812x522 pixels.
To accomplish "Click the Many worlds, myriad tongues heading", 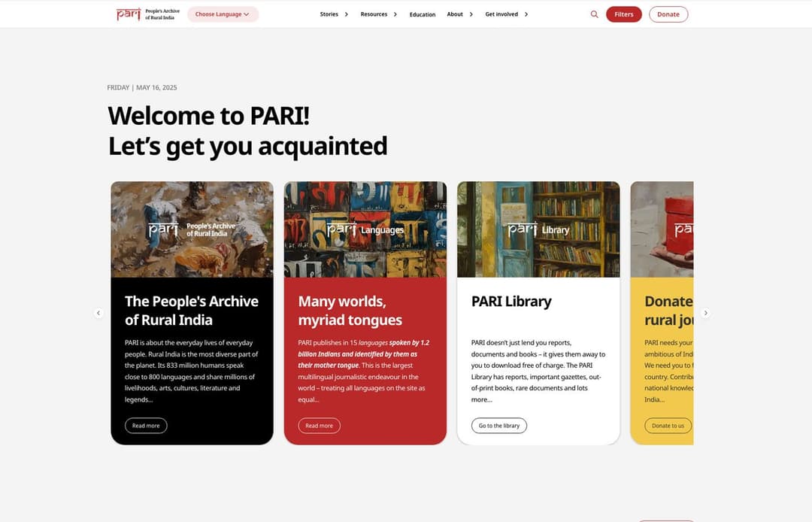I will coord(350,311).
